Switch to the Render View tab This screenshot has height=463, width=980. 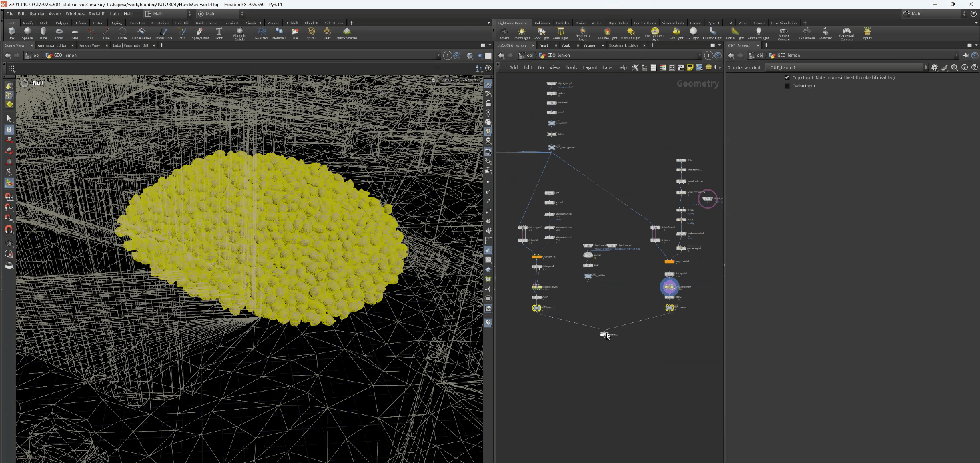click(x=89, y=45)
